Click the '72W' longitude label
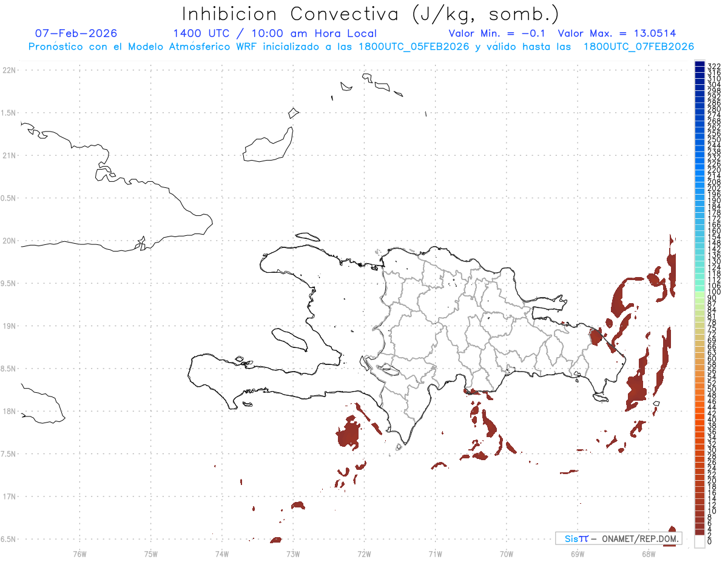 pos(365,554)
